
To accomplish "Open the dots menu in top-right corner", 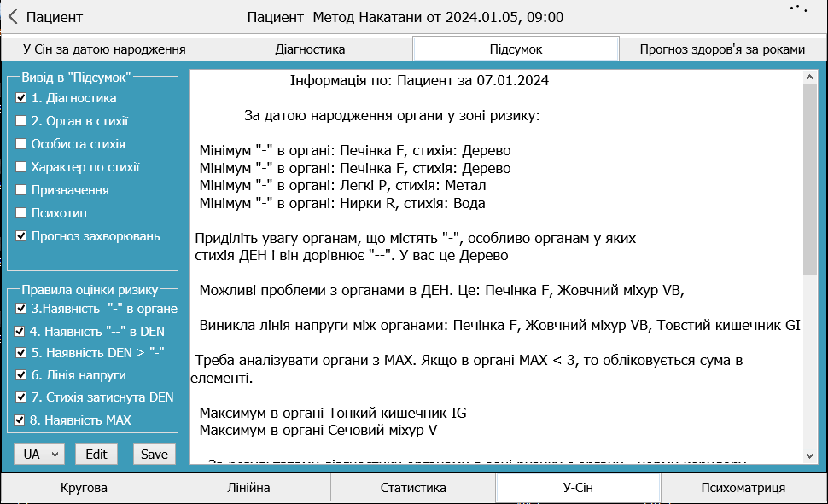I will point(798,9).
